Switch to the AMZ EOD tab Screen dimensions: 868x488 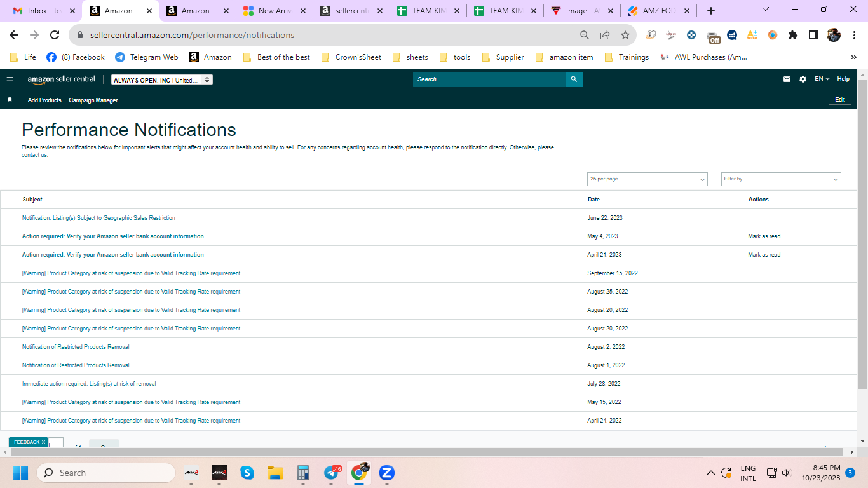click(x=660, y=11)
